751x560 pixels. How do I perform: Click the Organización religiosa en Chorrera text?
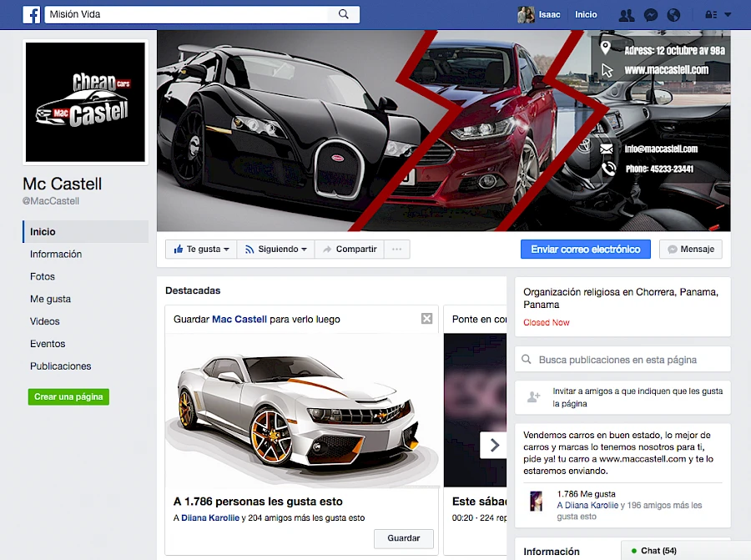pyautogui.click(x=621, y=299)
